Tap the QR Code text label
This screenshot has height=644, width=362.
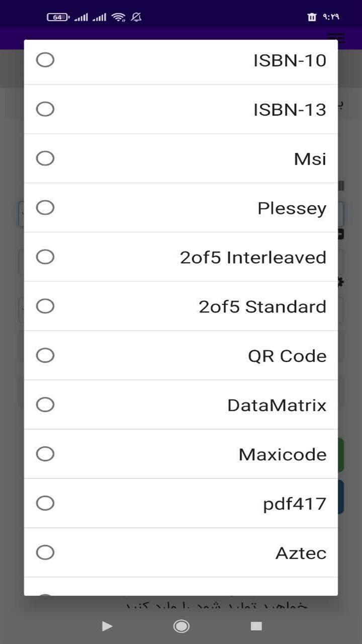point(287,356)
